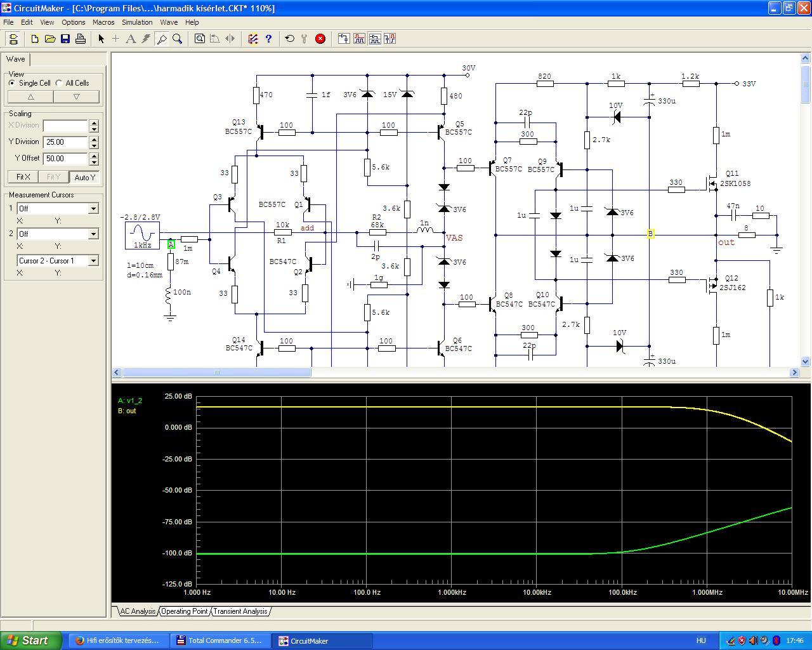Select the arrow pointer tool
Screen dimensions: 812x650
click(x=101, y=39)
